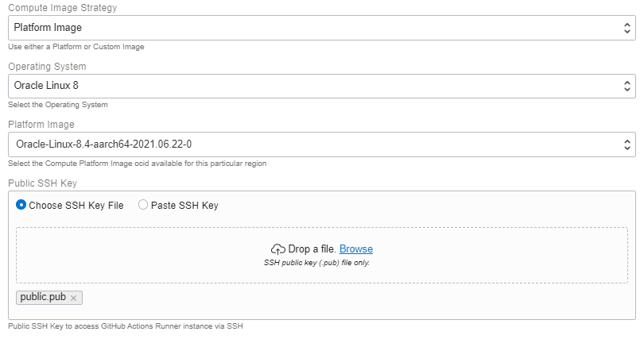This screenshot has height=343, width=644.
Task: Click the "Paste SSH Key" label text
Action: pos(184,205)
